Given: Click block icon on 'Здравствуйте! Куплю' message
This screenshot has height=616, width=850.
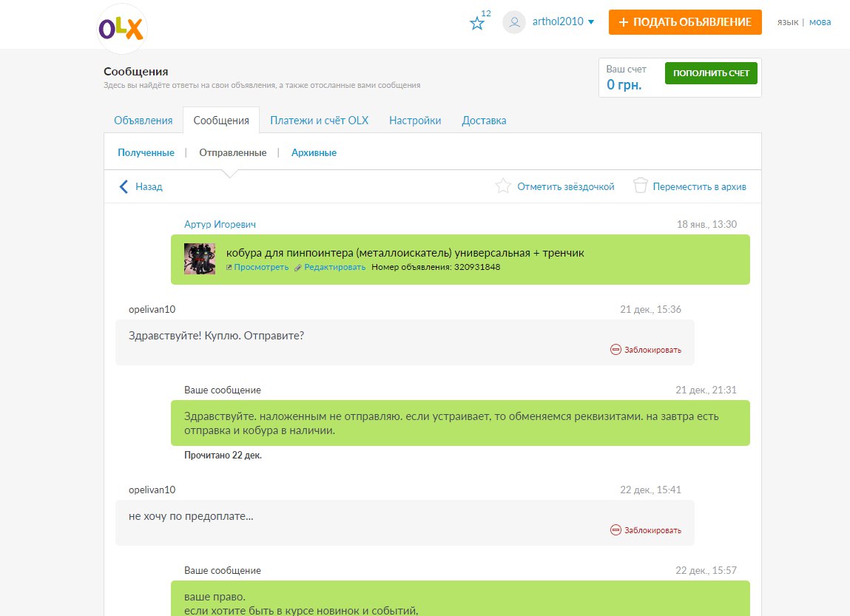Looking at the screenshot, I should pyautogui.click(x=615, y=350).
